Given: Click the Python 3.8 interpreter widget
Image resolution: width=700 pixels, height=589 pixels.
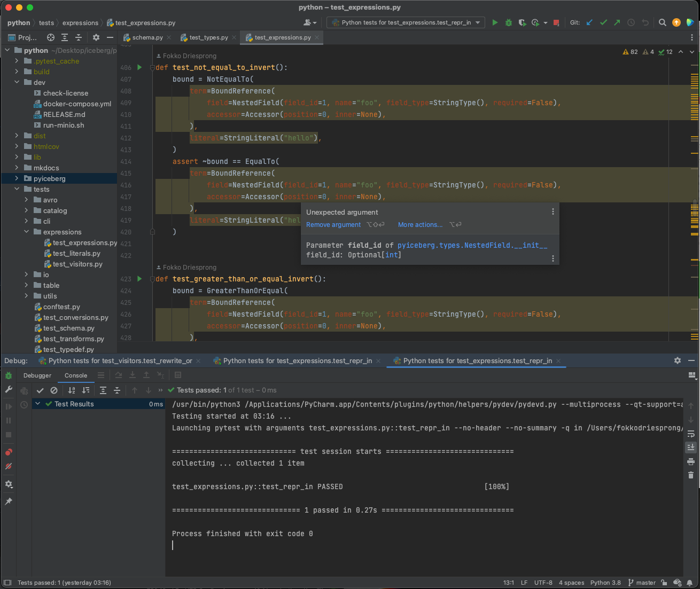Looking at the screenshot, I should 605,583.
